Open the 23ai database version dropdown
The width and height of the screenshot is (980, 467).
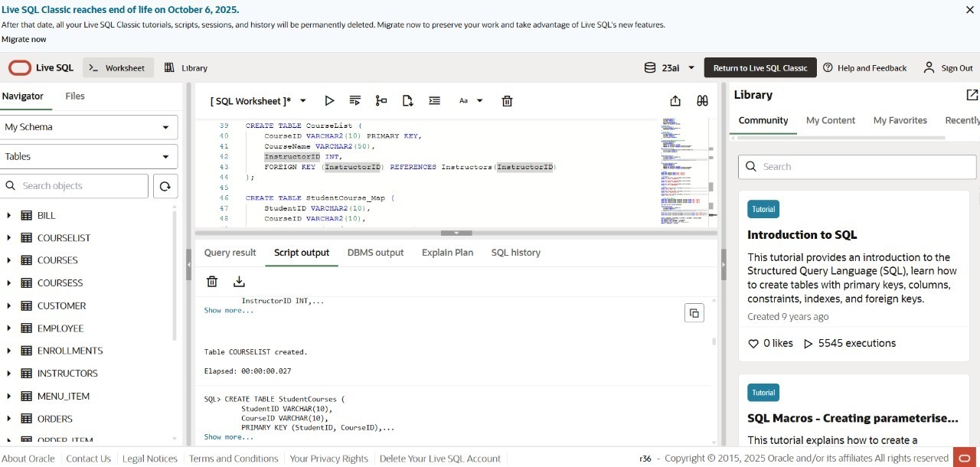click(x=691, y=67)
